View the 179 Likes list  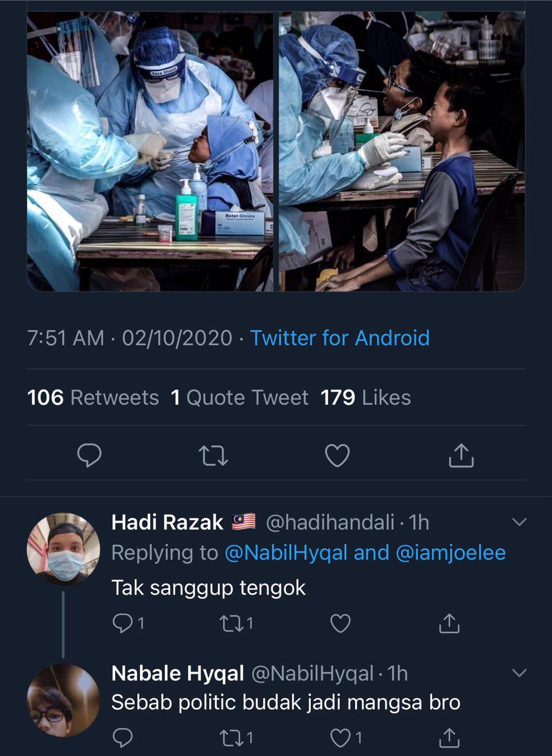[x=365, y=397]
